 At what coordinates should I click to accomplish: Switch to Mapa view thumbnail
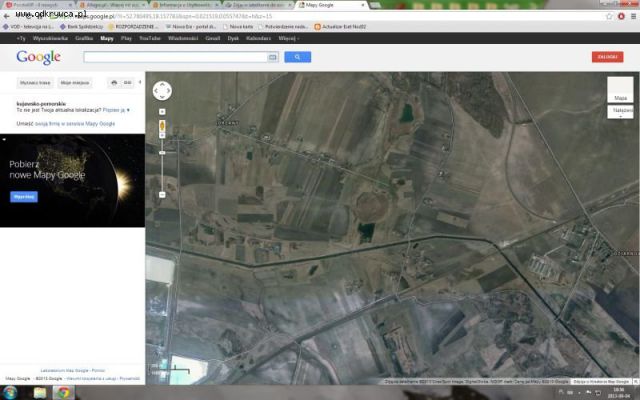(620, 89)
